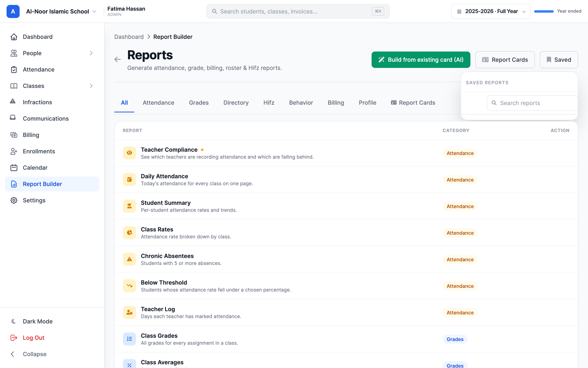Image resolution: width=588 pixels, height=368 pixels.
Task: Switch to the Behavior tab
Action: (301, 103)
